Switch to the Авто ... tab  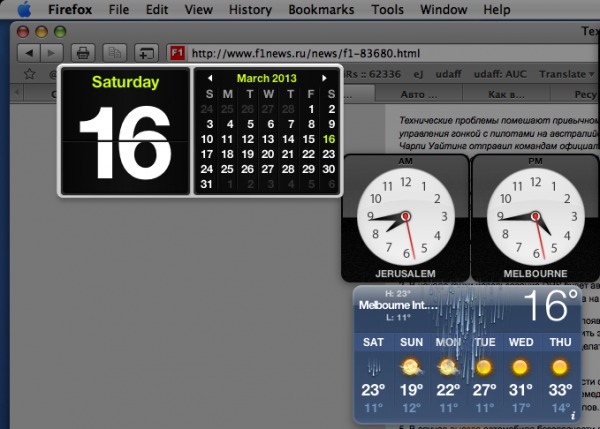tap(419, 94)
